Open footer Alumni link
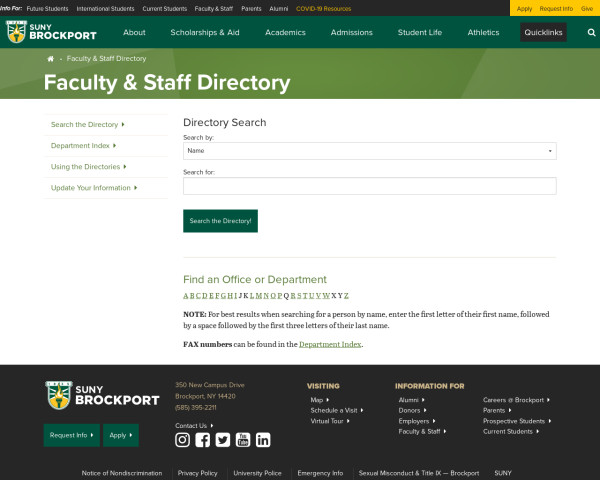Viewport: 600px width, 480px height. click(411, 400)
